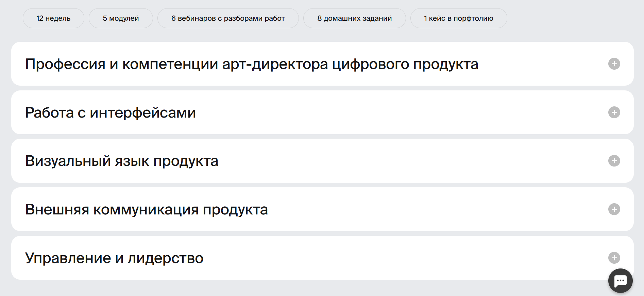
Task: Expand the 'Работа с интерфейсами' heading
Action: 111,113
